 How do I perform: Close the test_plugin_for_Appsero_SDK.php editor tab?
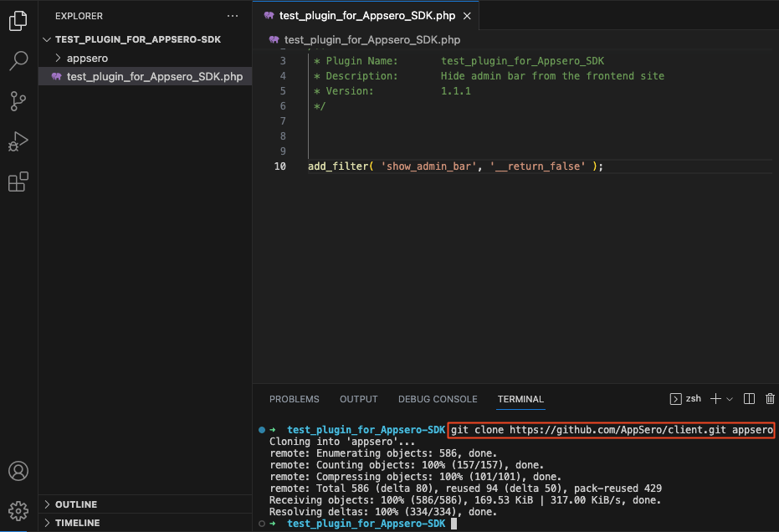[467, 16]
